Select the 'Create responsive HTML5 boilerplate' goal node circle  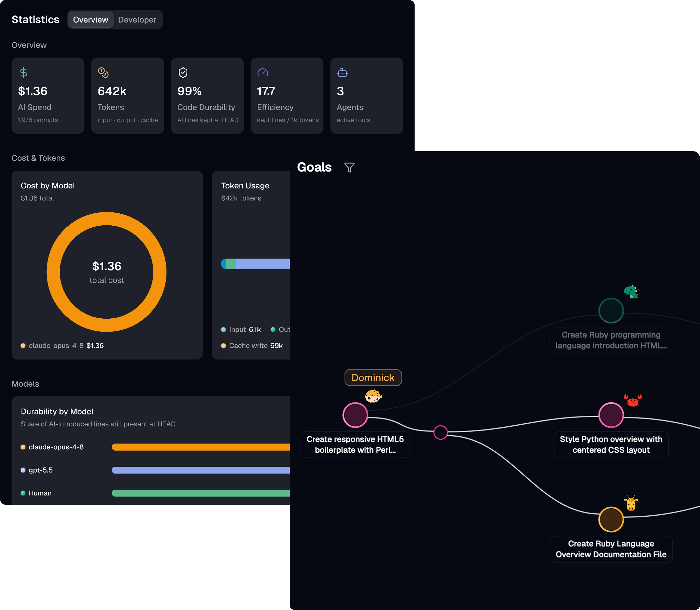point(355,415)
